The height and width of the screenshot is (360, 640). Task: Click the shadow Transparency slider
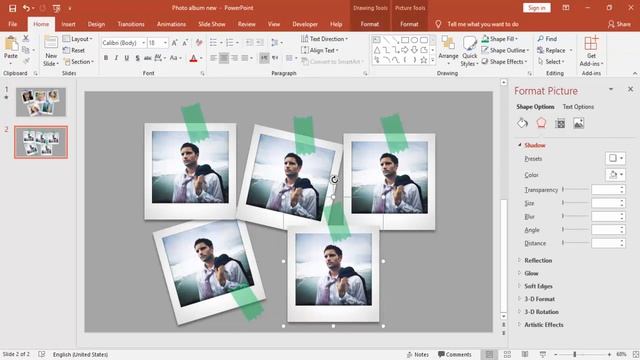(x=575, y=189)
